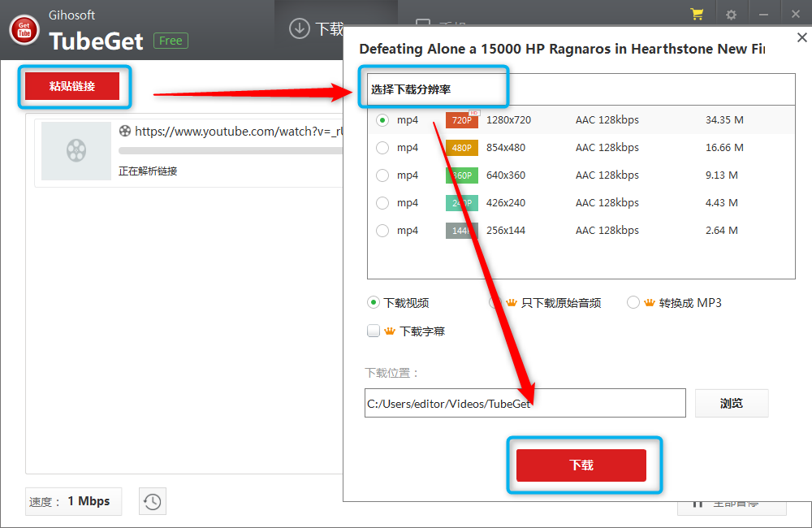Click AAC 128kbps in the 480P row
The width and height of the screenshot is (812, 528).
tap(607, 148)
